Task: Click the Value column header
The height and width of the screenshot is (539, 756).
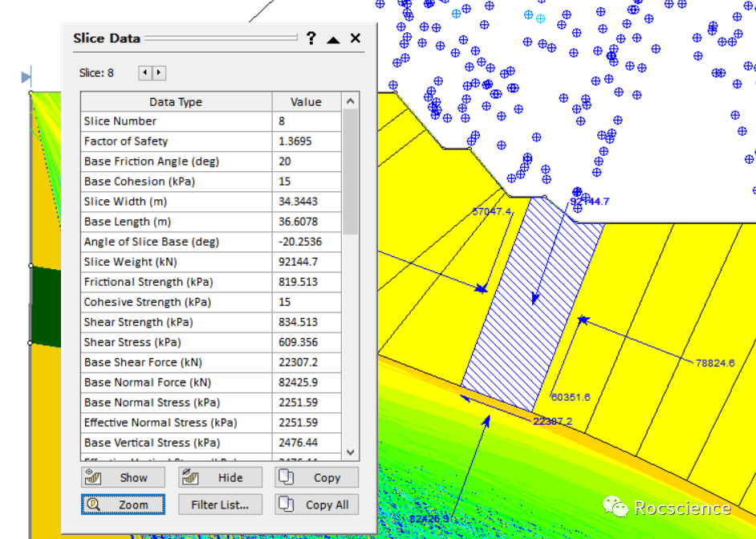Action: point(306,102)
